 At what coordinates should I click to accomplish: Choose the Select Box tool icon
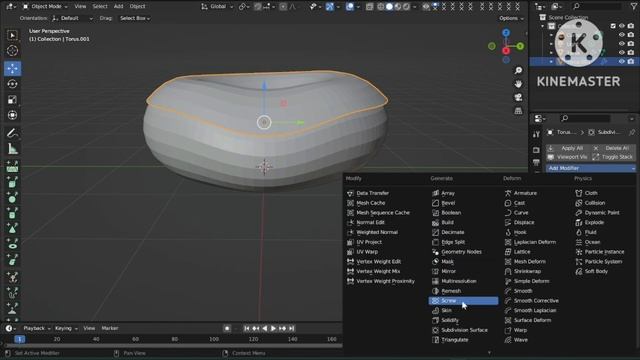(x=12, y=36)
